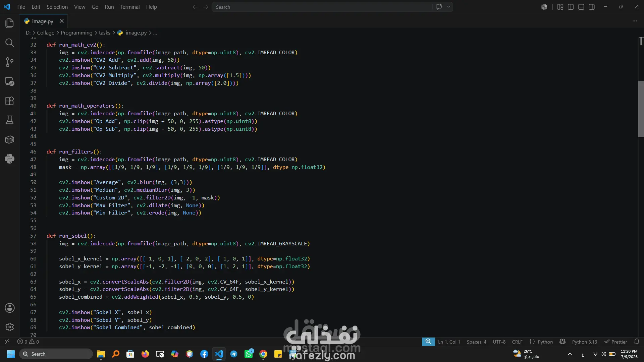Open the Run and Debug view

tap(9, 81)
